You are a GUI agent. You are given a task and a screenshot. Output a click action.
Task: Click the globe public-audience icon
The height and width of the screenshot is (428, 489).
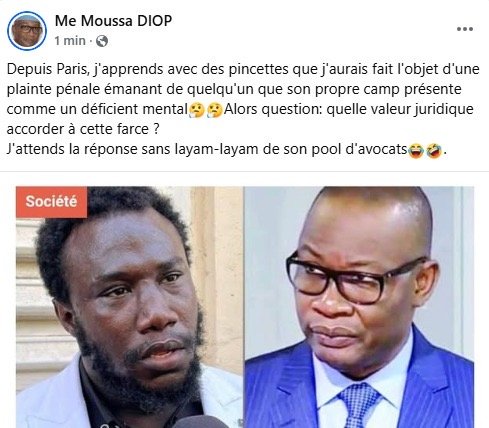[x=102, y=41]
